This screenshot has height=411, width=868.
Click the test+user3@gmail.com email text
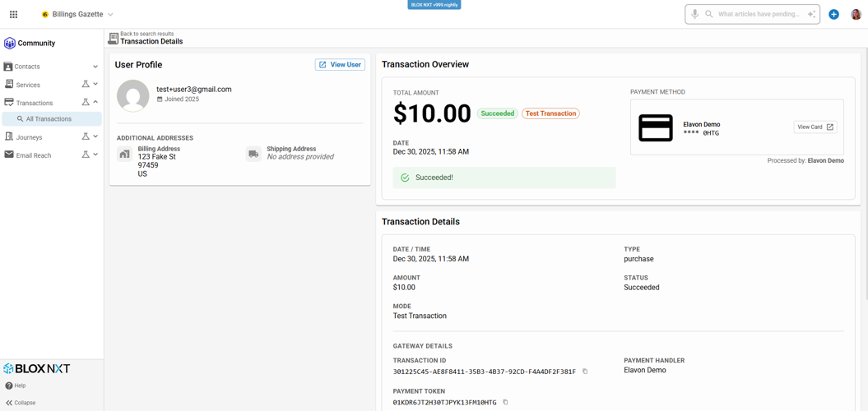coord(193,89)
